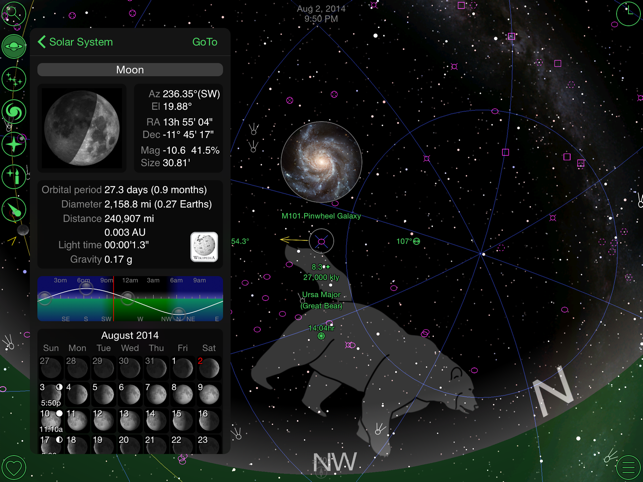Click the Moon phase image thumbnail
643x482 pixels.
click(82, 128)
